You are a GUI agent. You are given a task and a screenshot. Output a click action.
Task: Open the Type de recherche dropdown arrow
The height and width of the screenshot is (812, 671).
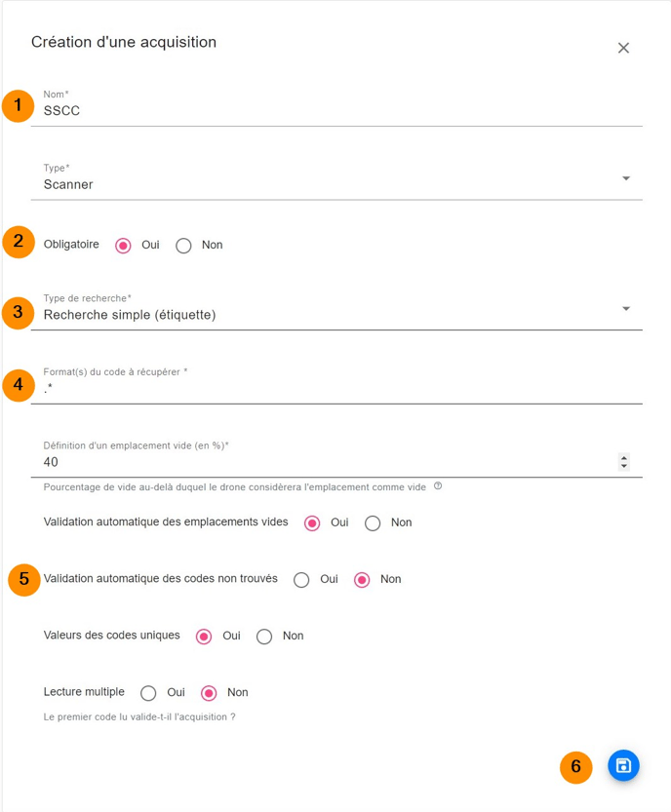click(626, 309)
